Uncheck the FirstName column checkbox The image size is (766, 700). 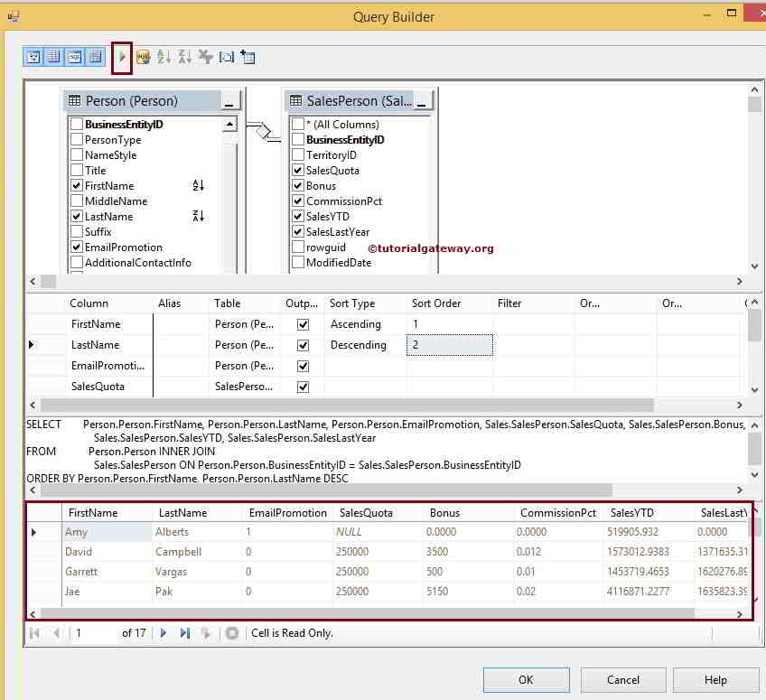pos(77,185)
